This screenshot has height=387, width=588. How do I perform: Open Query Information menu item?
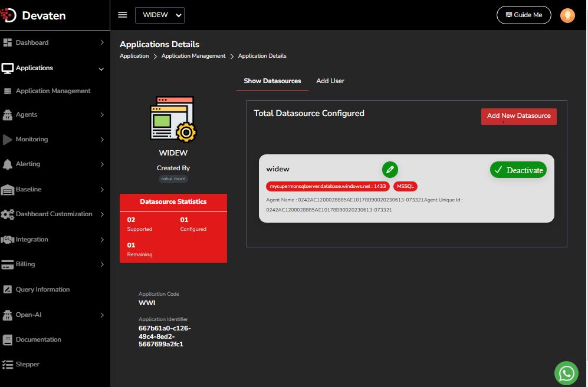(x=42, y=290)
